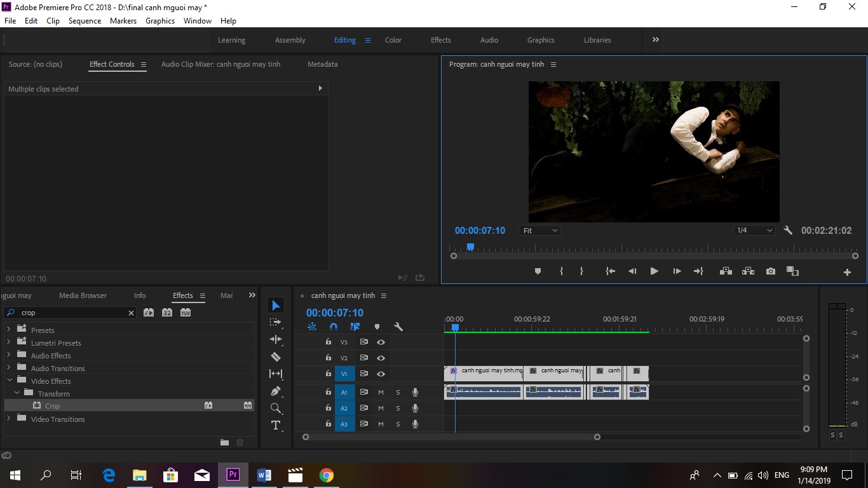Screen dimensions: 868x488
Task: Select the Pen tool in the toolbar
Action: tap(276, 391)
